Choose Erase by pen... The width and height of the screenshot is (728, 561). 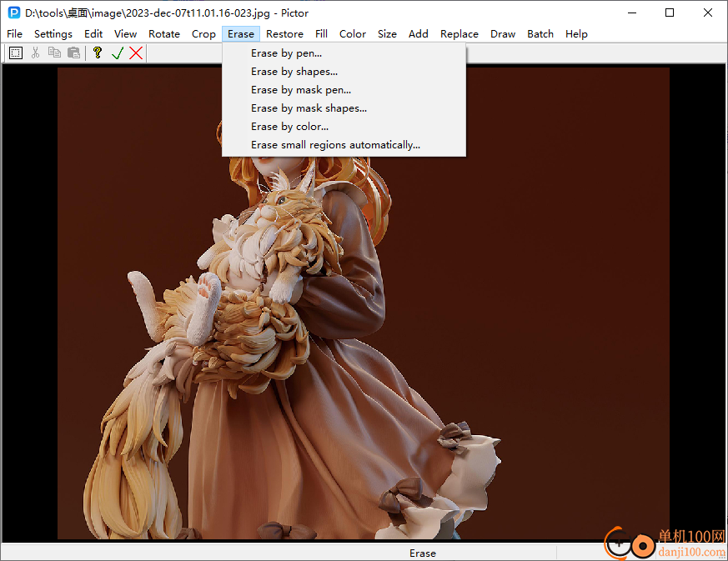344,53
